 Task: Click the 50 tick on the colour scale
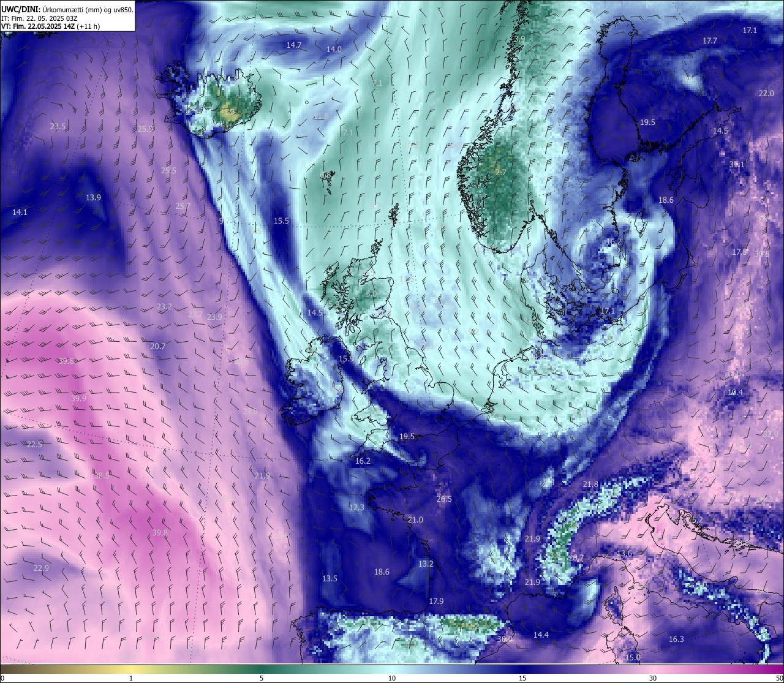[x=779, y=678]
